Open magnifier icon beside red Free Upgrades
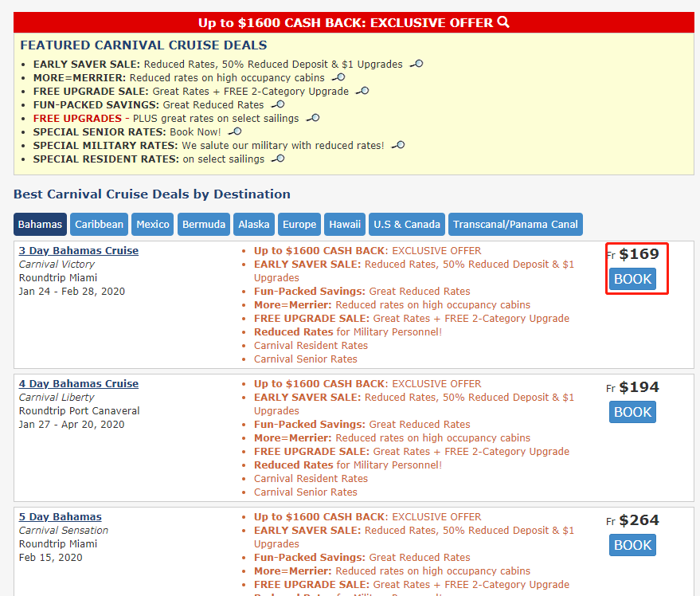The image size is (700, 596). [x=313, y=118]
